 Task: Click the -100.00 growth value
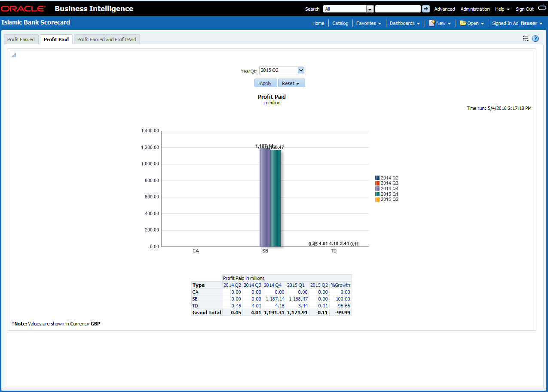[343, 299]
